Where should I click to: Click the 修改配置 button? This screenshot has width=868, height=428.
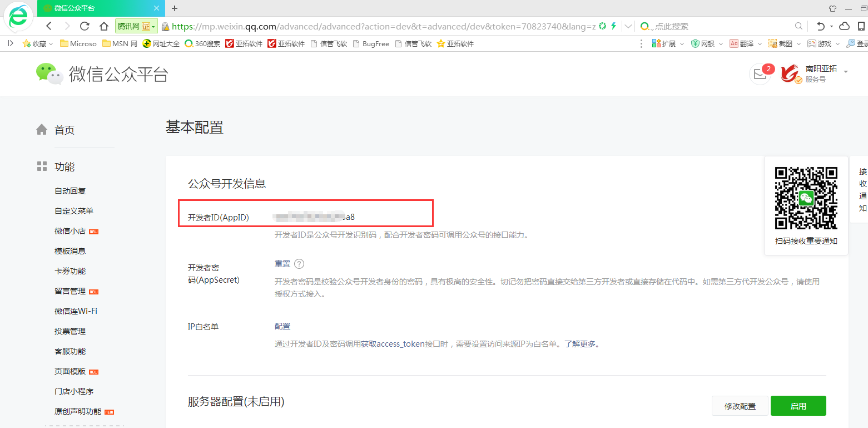pyautogui.click(x=740, y=406)
